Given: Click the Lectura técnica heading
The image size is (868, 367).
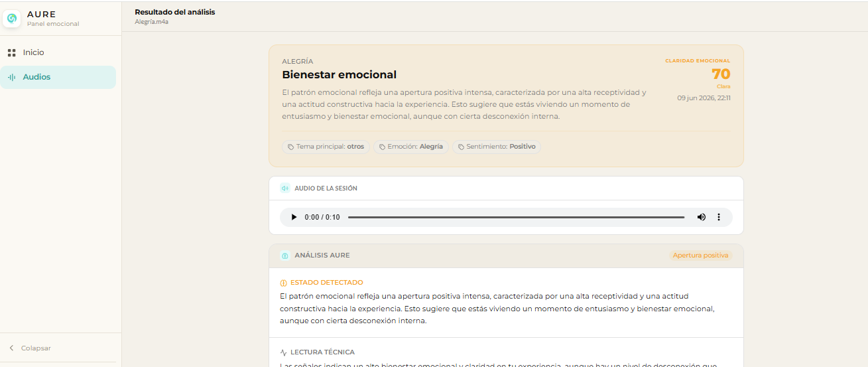Looking at the screenshot, I should pyautogui.click(x=322, y=352).
